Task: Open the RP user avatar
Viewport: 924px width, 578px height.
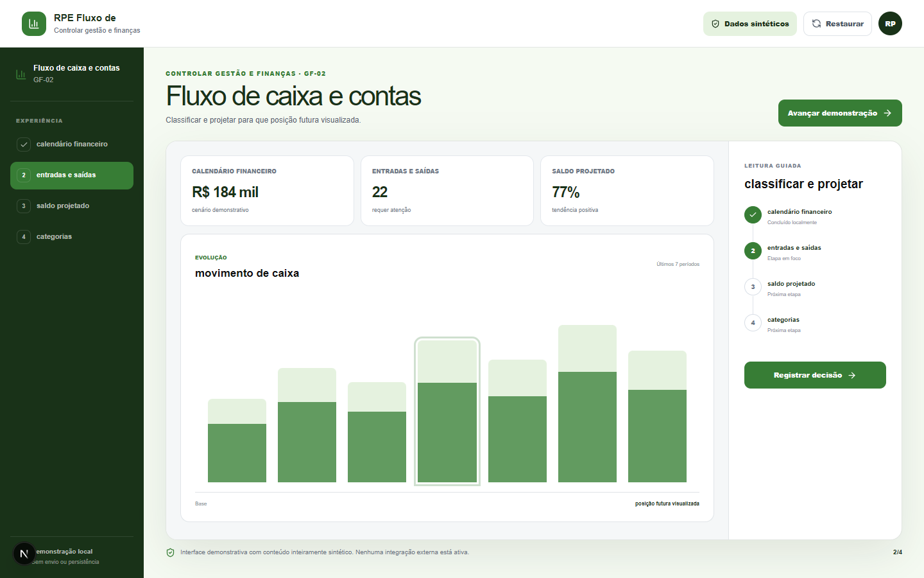Action: click(x=890, y=24)
